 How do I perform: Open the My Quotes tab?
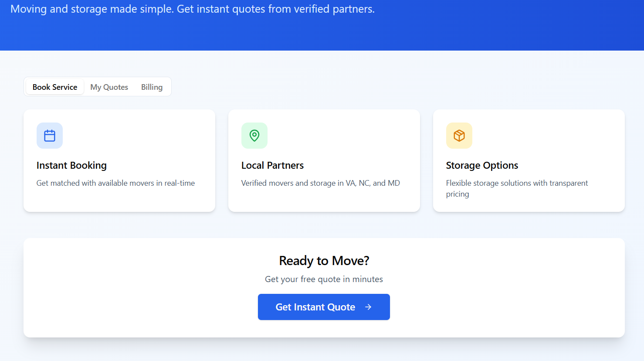[x=109, y=87]
